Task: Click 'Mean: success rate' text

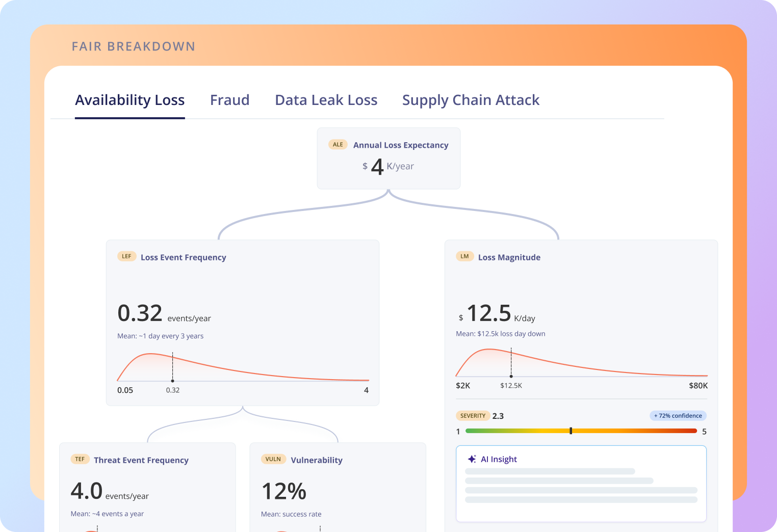Action: (x=291, y=514)
